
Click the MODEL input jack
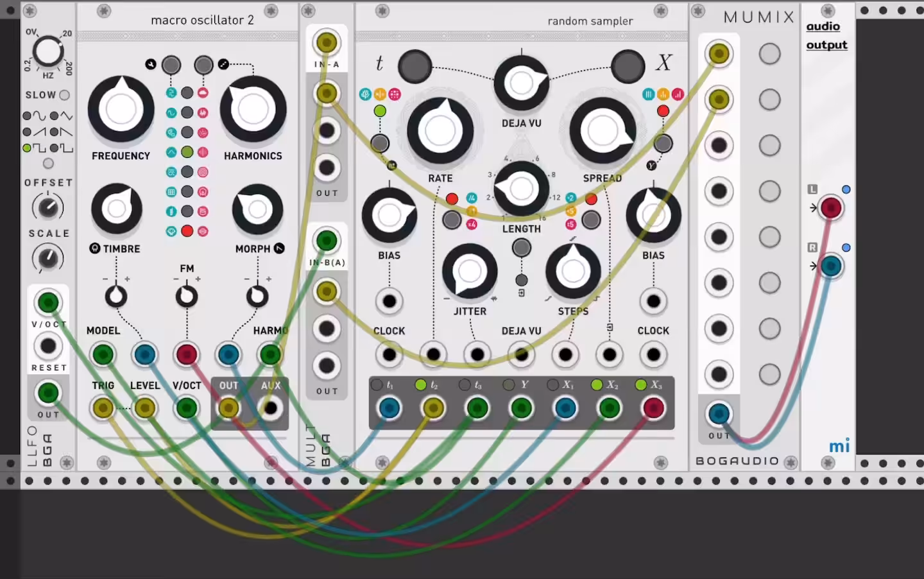click(103, 354)
